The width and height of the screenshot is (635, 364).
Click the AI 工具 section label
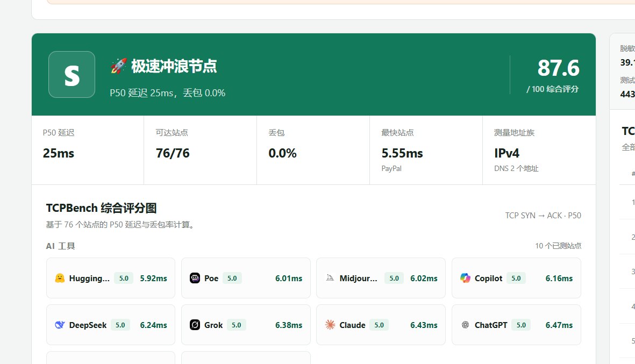click(61, 246)
